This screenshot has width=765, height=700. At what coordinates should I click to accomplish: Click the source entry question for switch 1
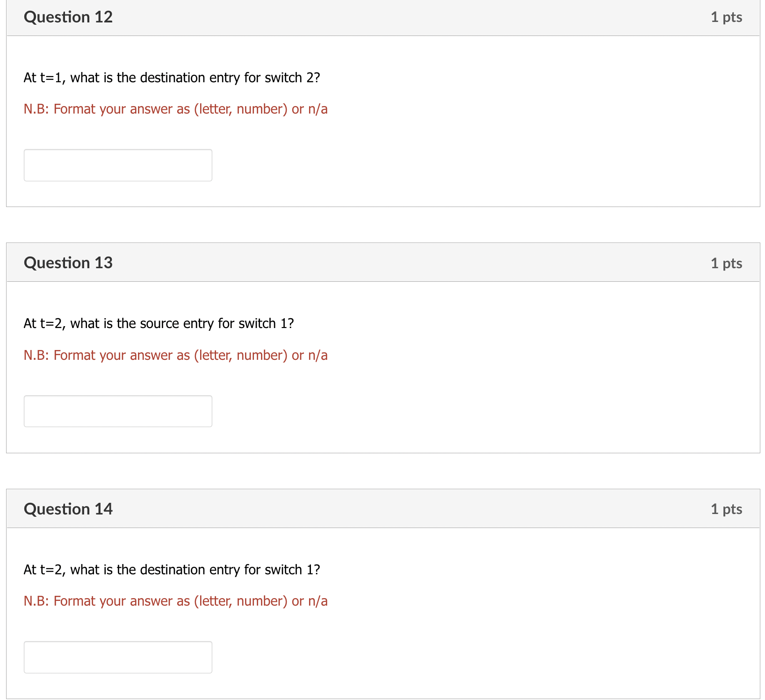point(159,323)
